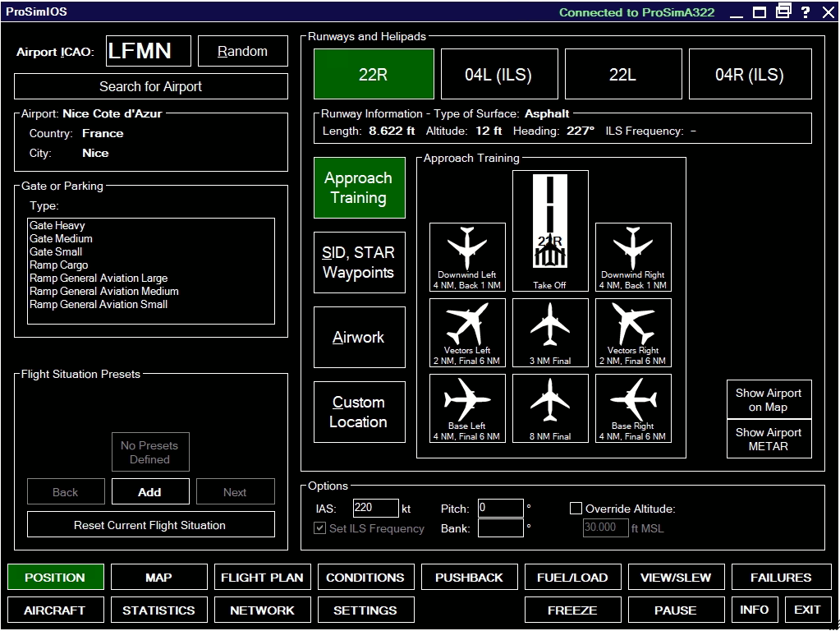Click Show Airport on Map

click(x=769, y=400)
